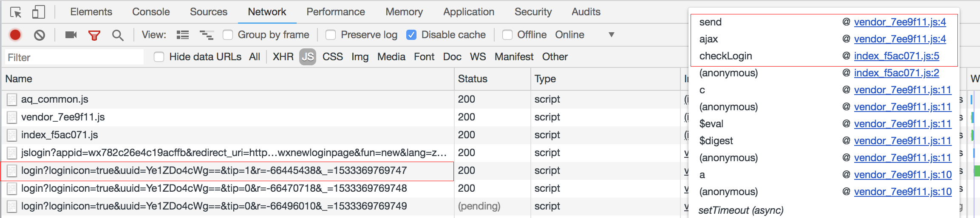Open the Sources tab

point(208,12)
